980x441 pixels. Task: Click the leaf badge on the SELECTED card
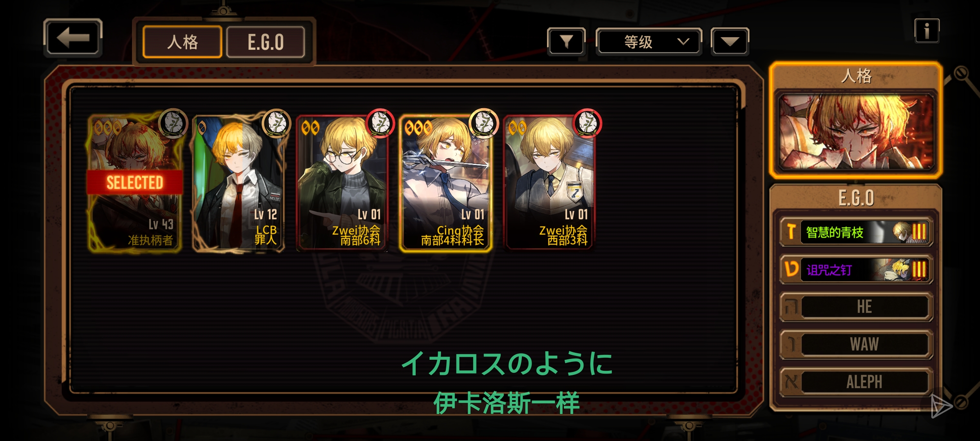click(x=173, y=123)
